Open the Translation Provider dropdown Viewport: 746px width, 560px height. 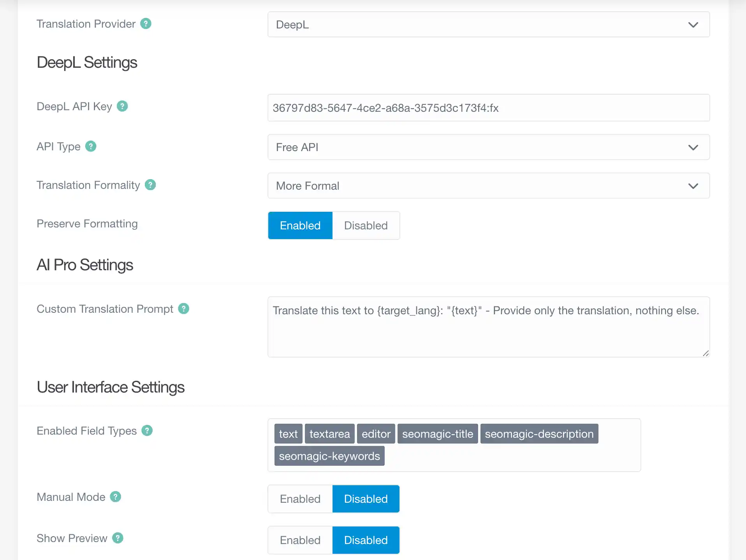point(488,25)
